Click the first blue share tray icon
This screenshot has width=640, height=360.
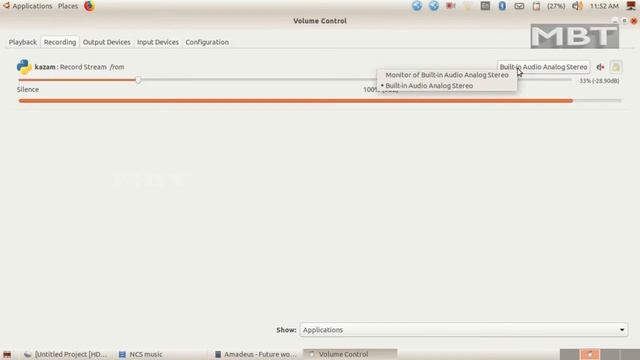(417, 6)
